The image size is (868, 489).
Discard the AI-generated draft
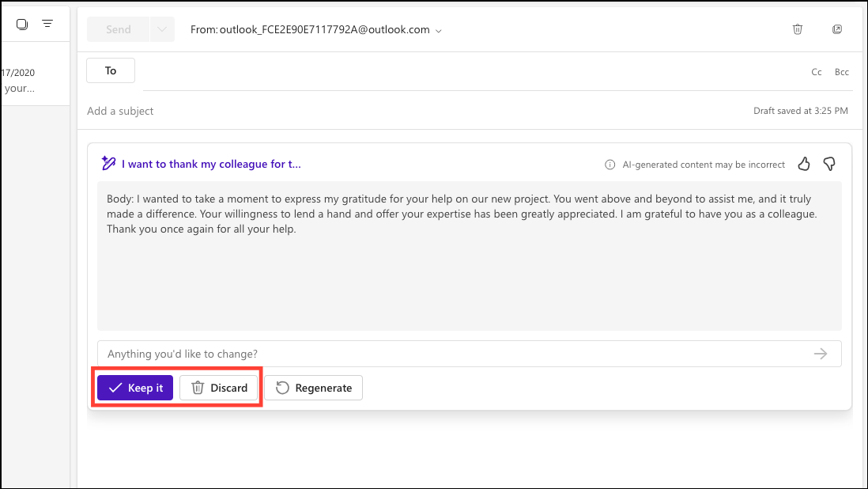(x=219, y=388)
